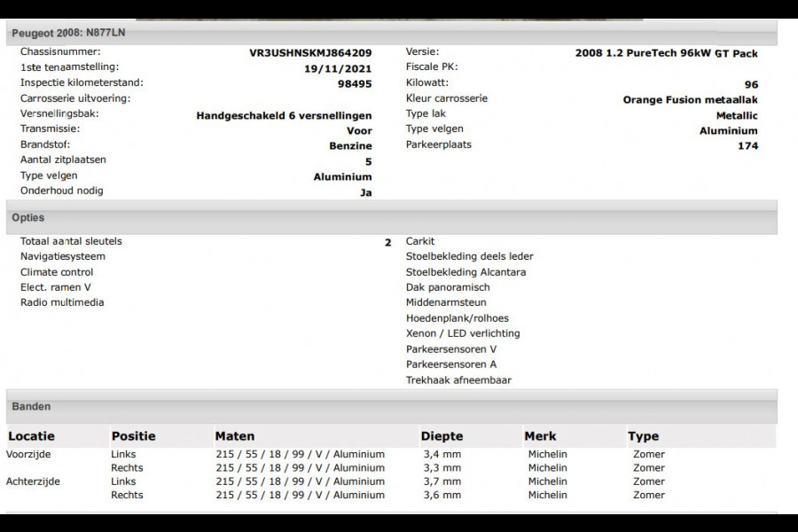798x532 pixels.
Task: Select the Kleur carrosserie value Orange Fusion metaallak
Action: click(x=689, y=98)
